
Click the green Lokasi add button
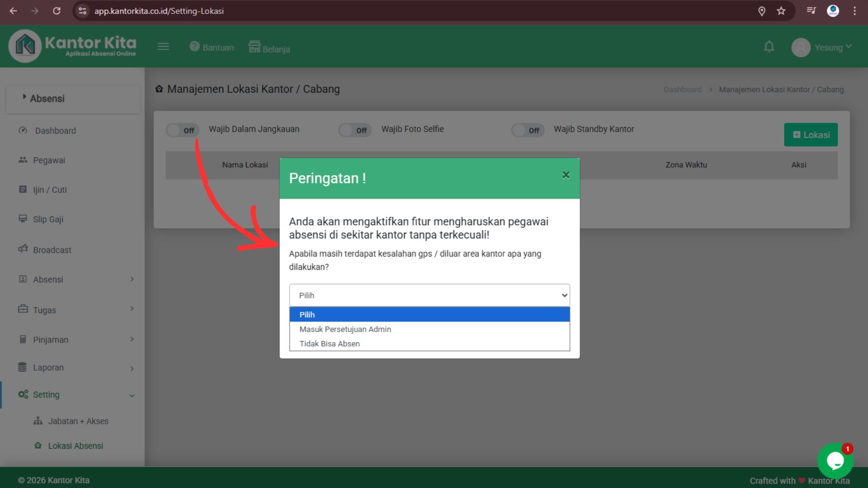(x=811, y=135)
